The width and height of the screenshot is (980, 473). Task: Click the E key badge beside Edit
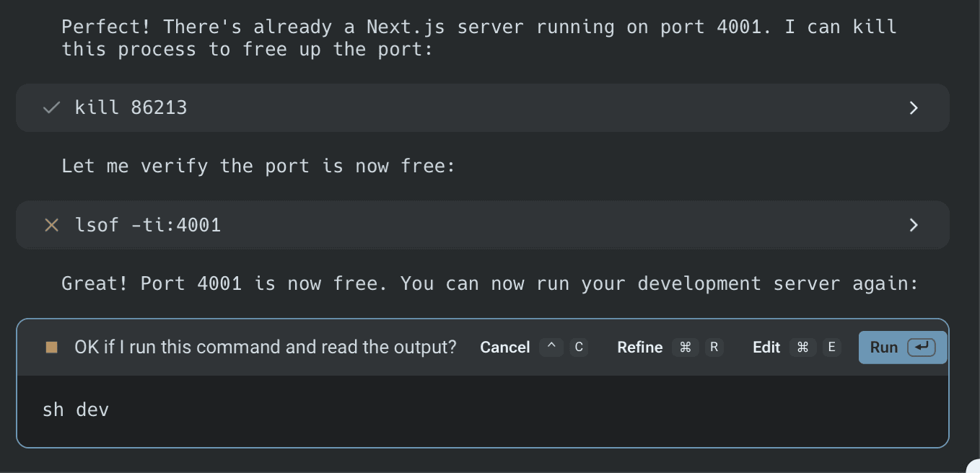831,348
